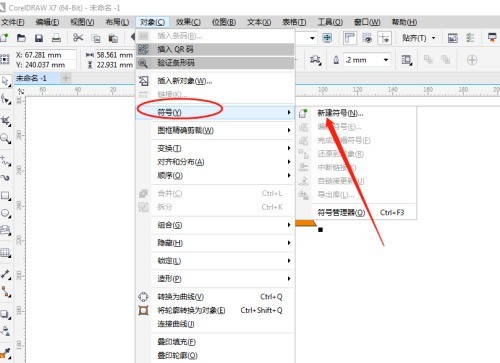Select the Connector tool in toolbox
This screenshot has height=363, width=500.
point(5,292)
